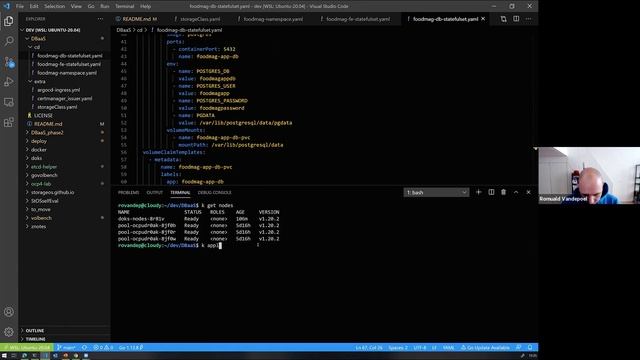Switch to foodmag-namespace.yaml editor tab
Viewport: 640px width, 360px height.
click(273, 19)
